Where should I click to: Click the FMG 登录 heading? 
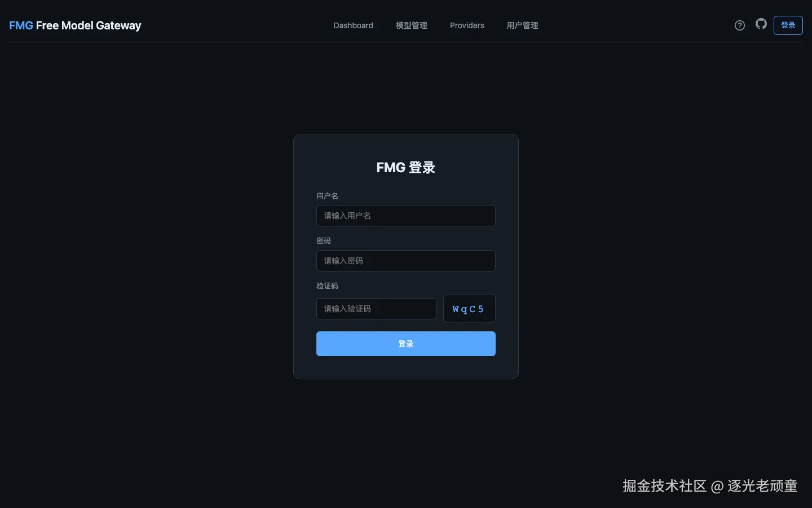click(406, 168)
